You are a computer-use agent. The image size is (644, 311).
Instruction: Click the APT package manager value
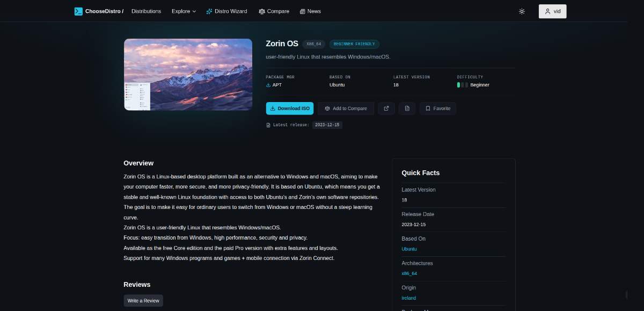click(277, 85)
